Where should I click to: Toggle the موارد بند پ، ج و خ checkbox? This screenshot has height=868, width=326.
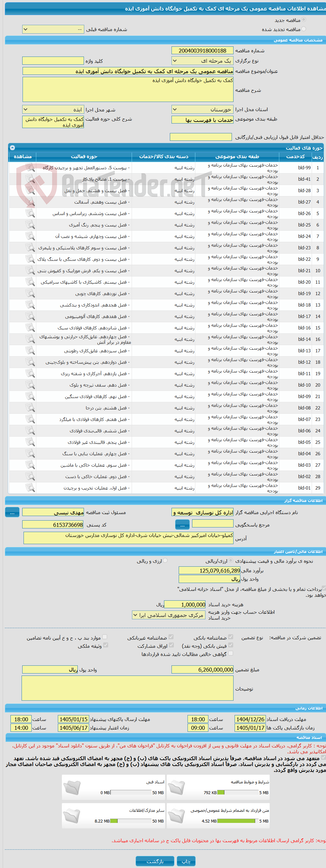tap(105, 637)
